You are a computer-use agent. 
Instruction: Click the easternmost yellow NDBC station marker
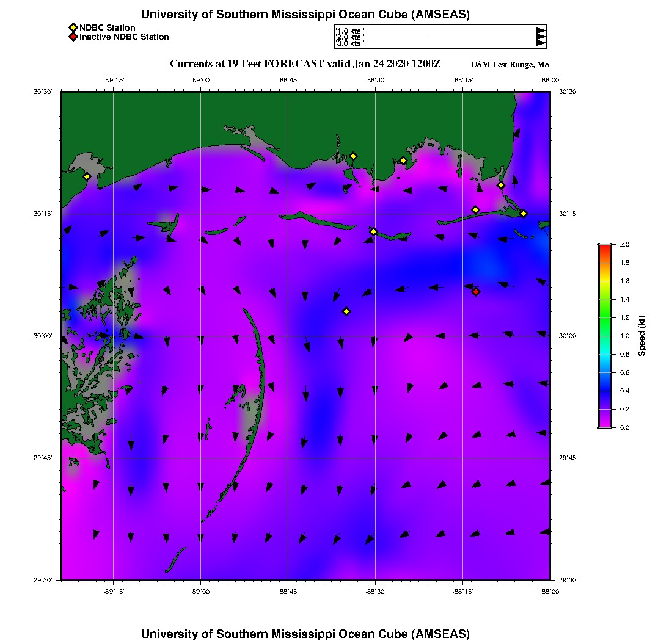point(524,214)
